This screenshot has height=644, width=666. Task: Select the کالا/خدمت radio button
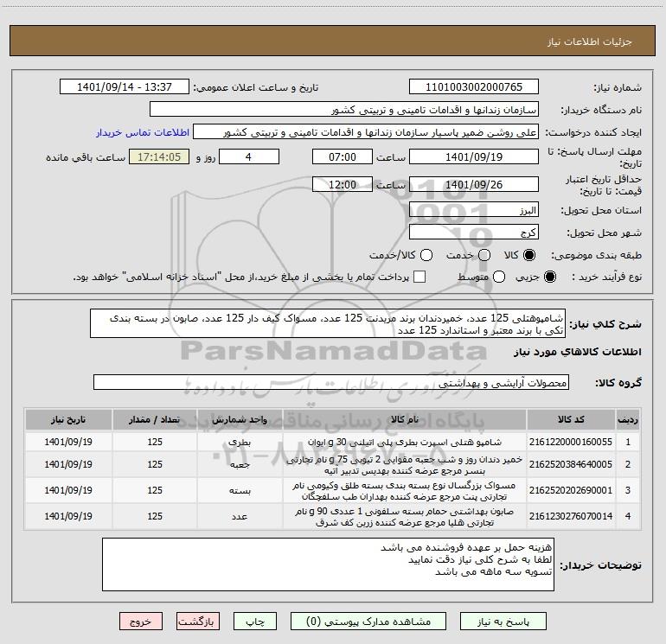coord(426,255)
